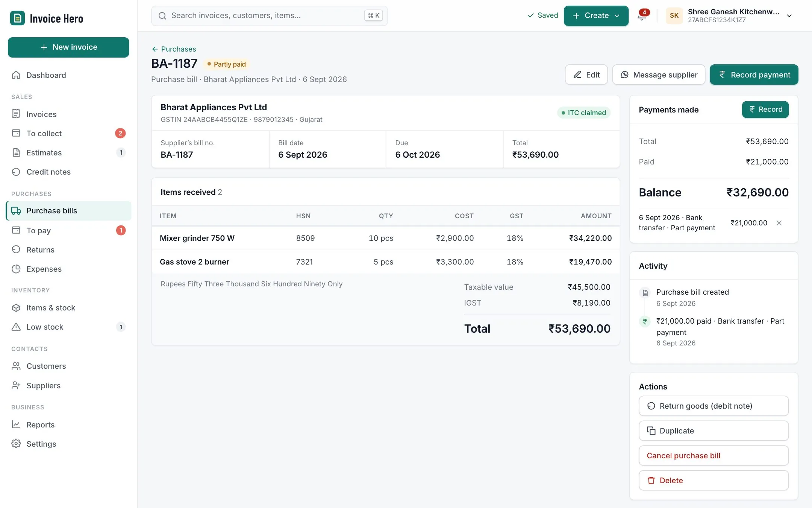Click the Purchase bills truck icon

click(x=16, y=210)
